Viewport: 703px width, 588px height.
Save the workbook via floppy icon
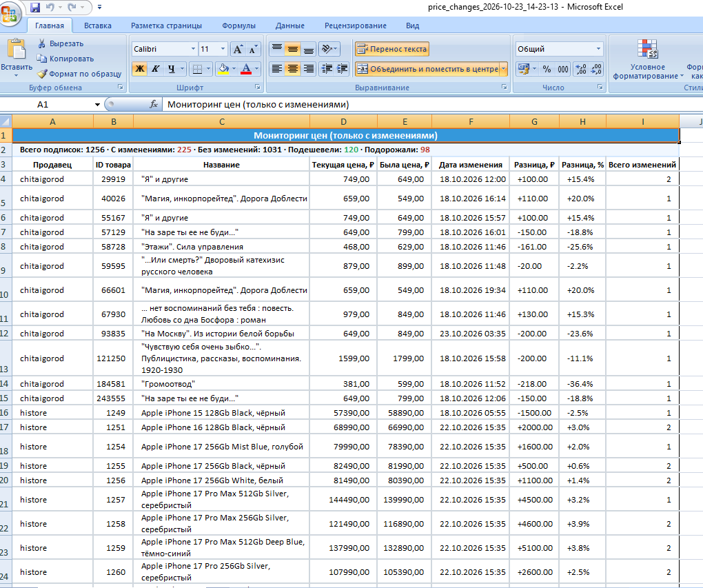pos(35,7)
